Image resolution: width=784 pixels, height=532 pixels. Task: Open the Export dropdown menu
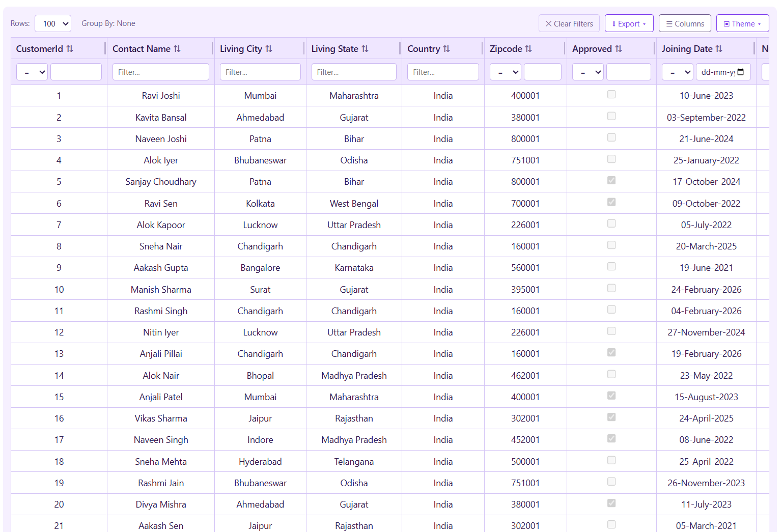[x=629, y=23]
